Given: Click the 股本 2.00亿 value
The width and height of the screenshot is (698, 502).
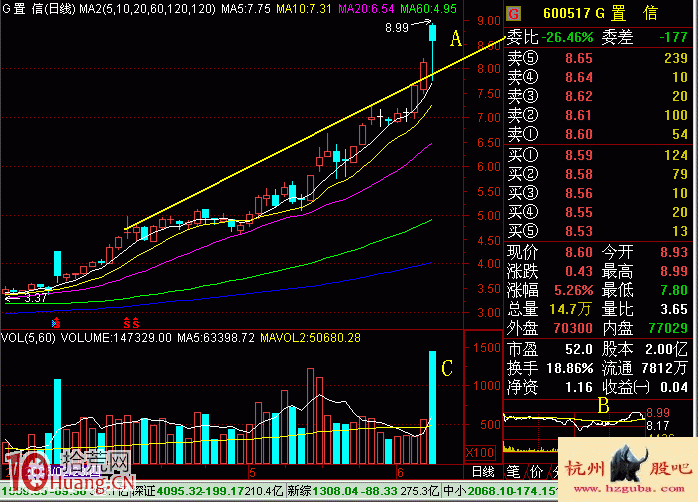Looking at the screenshot, I should 666,349.
